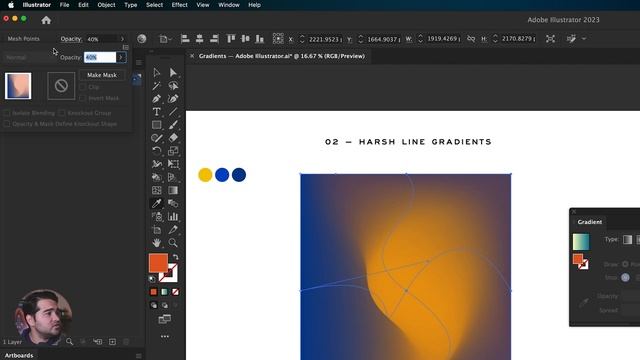Select the Curvature tool
The width and height of the screenshot is (640, 360).
[173, 98]
